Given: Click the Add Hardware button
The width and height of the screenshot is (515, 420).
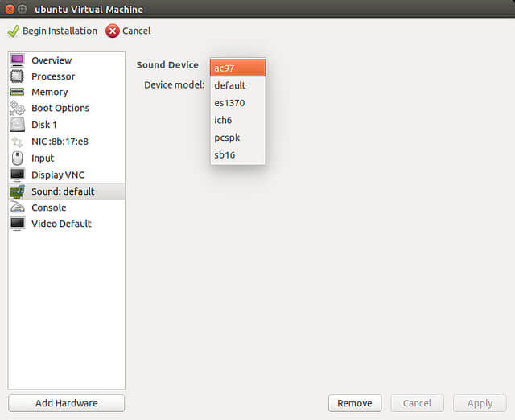Looking at the screenshot, I should point(66,403).
